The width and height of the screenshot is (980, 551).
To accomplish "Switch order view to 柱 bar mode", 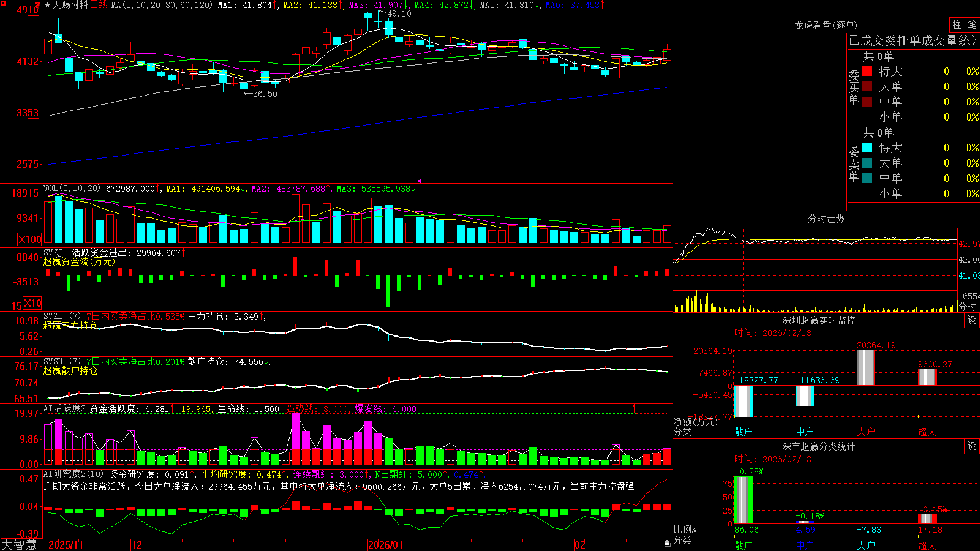I will pyautogui.click(x=957, y=25).
